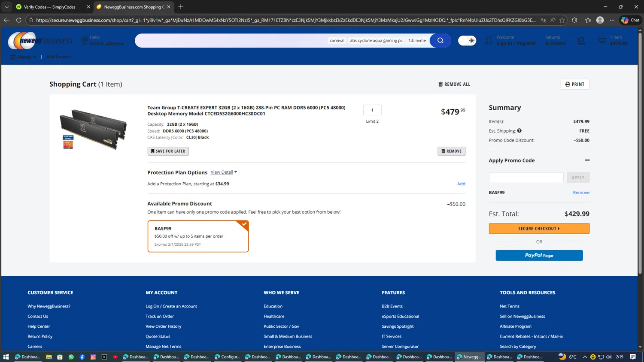
Task: Open Instagram taskbar icon
Action: [93, 357]
